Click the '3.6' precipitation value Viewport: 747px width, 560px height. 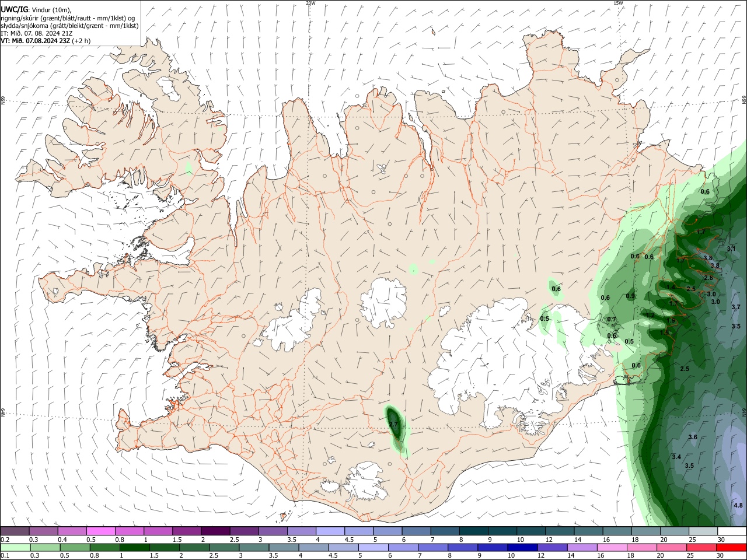click(693, 437)
